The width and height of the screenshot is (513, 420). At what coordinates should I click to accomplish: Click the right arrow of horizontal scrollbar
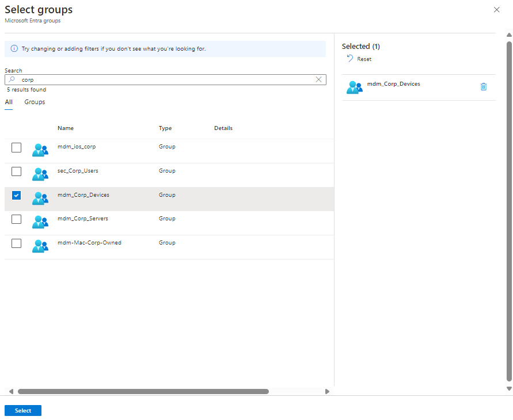pyautogui.click(x=328, y=391)
